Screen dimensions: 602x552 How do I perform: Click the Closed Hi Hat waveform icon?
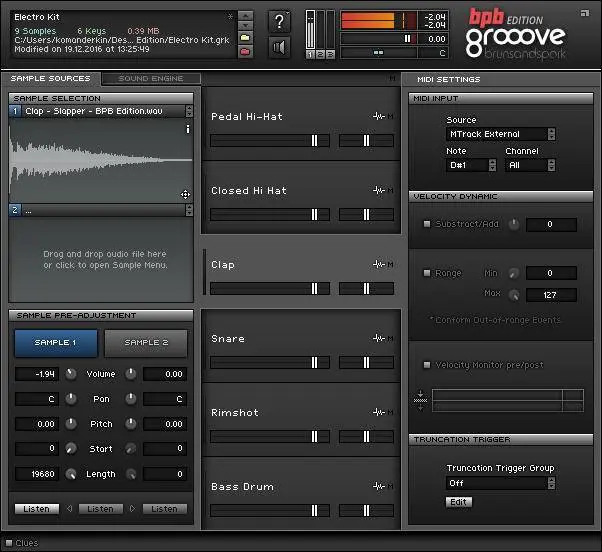(379, 190)
